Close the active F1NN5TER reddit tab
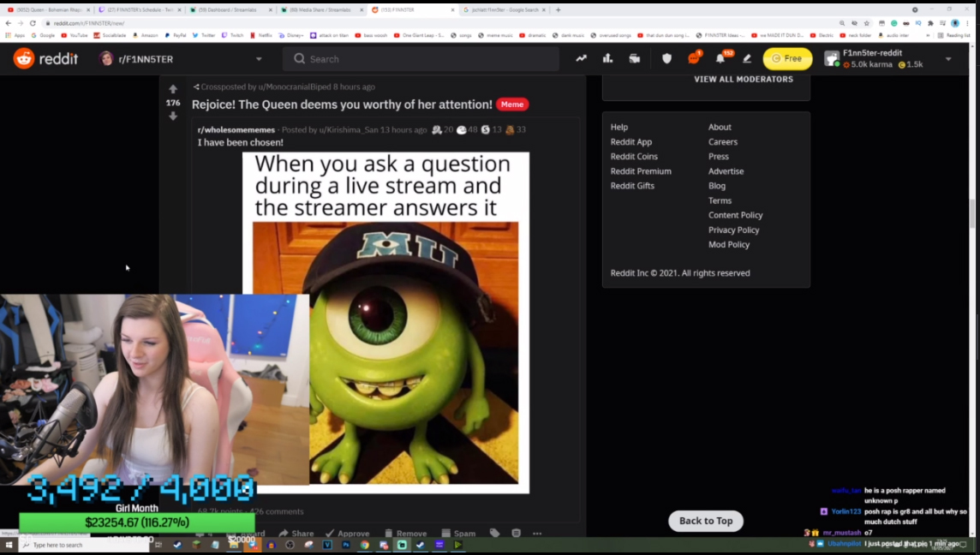This screenshot has height=555, width=980. point(452,10)
